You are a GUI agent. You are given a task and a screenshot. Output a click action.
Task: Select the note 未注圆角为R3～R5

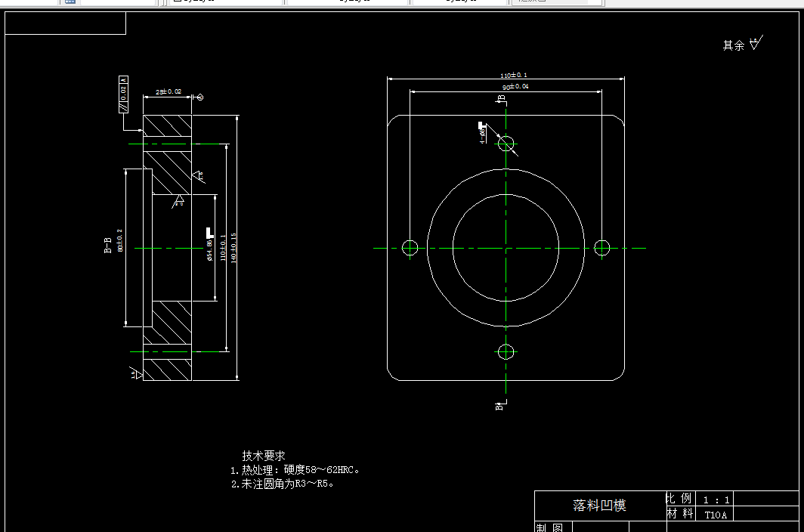[x=283, y=484]
